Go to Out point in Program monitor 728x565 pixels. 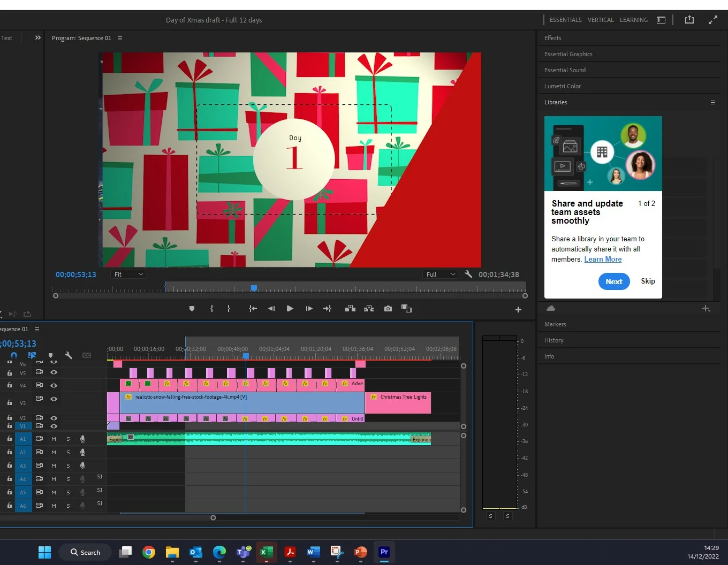pyautogui.click(x=327, y=309)
